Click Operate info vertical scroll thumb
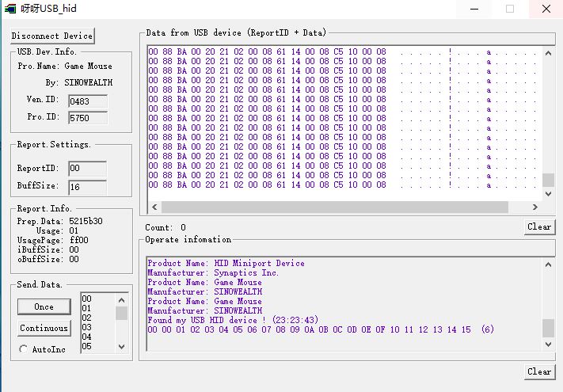The width and height of the screenshot is (563, 392). click(548, 328)
